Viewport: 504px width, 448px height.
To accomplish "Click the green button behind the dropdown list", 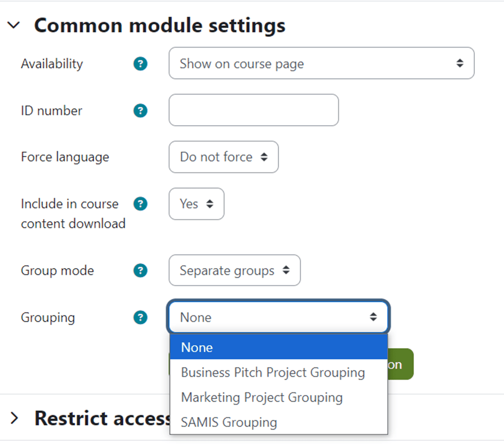I will [x=400, y=364].
